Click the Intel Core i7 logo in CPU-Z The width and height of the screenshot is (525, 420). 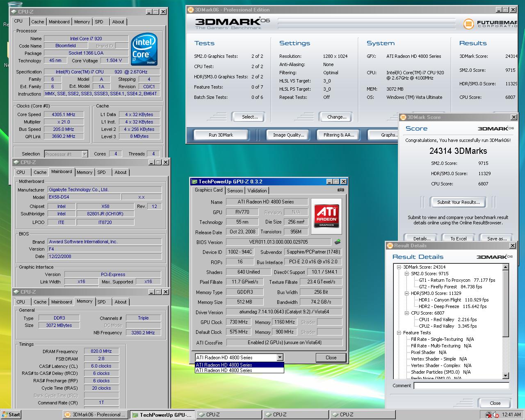pyautogui.click(x=144, y=49)
